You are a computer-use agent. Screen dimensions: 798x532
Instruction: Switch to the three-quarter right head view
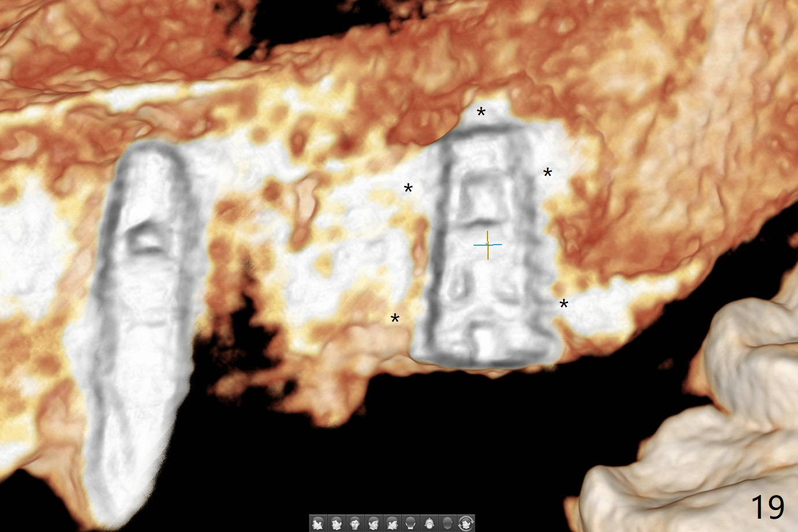[373, 523]
